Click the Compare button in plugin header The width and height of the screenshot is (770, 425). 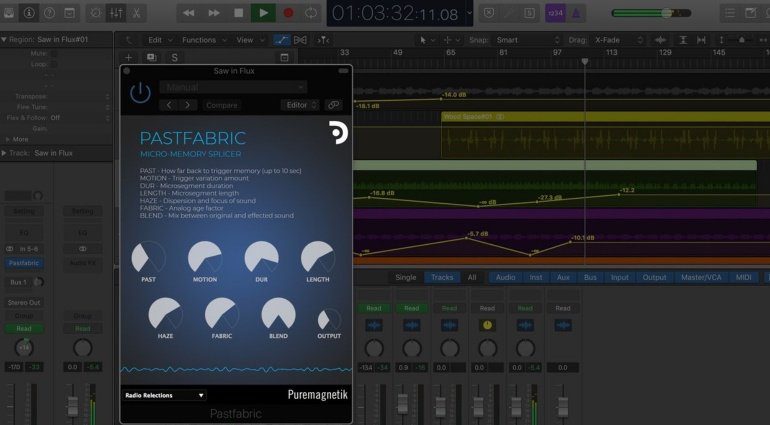(222, 104)
